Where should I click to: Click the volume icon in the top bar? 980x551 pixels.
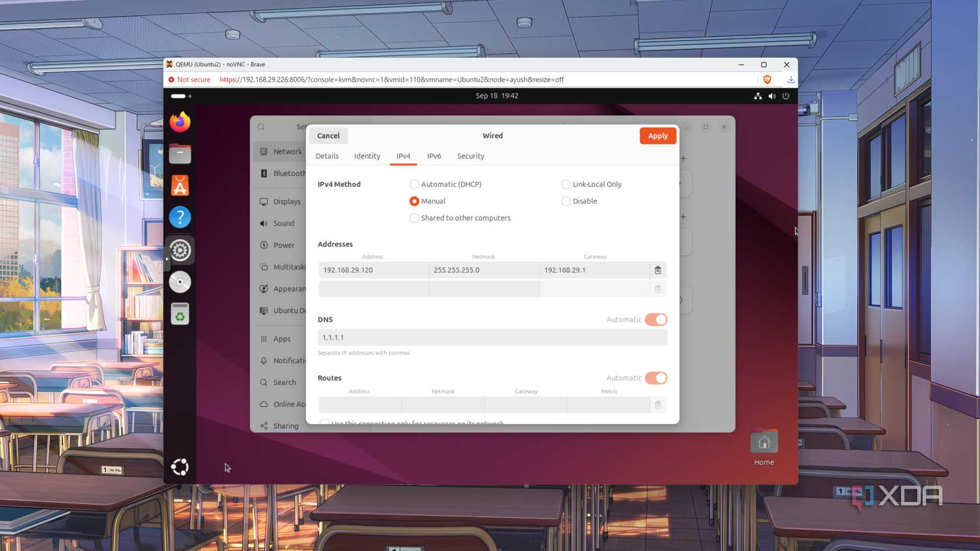click(772, 96)
